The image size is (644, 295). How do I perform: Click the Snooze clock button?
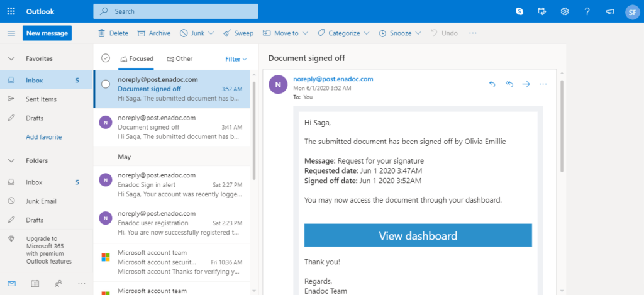pyautogui.click(x=395, y=33)
